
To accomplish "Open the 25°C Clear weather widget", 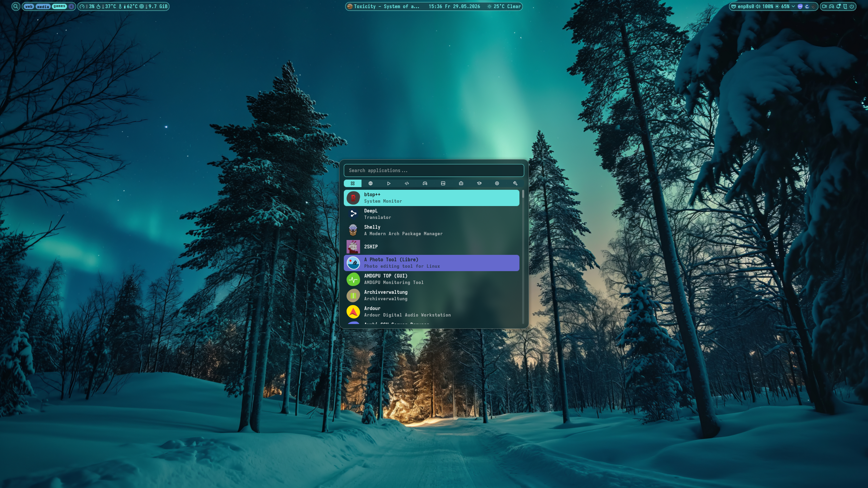I will point(504,6).
